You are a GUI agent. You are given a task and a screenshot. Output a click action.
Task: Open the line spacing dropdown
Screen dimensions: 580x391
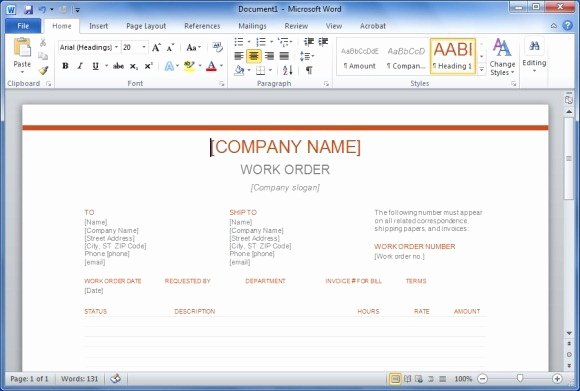tap(307, 56)
